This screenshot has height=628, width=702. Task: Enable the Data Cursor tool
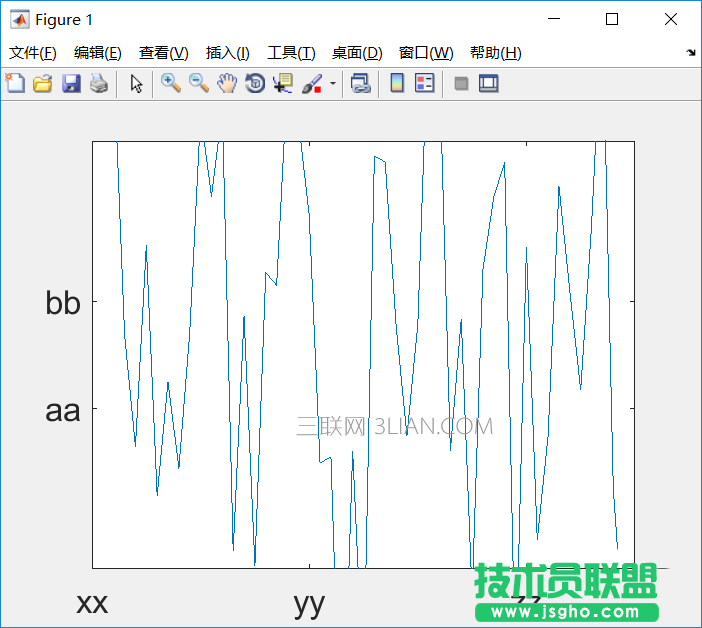click(283, 83)
